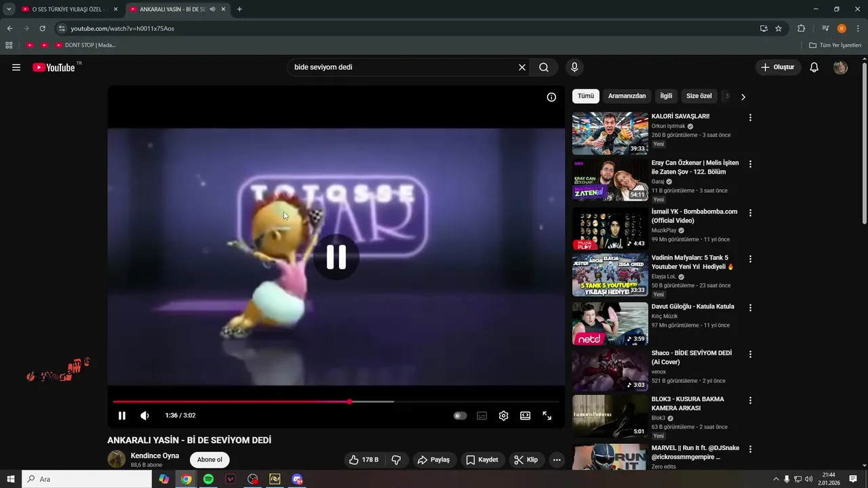868x488 pixels.
Task: Open options for KALORİ SAVAŞLARI video
Action: pos(750,117)
